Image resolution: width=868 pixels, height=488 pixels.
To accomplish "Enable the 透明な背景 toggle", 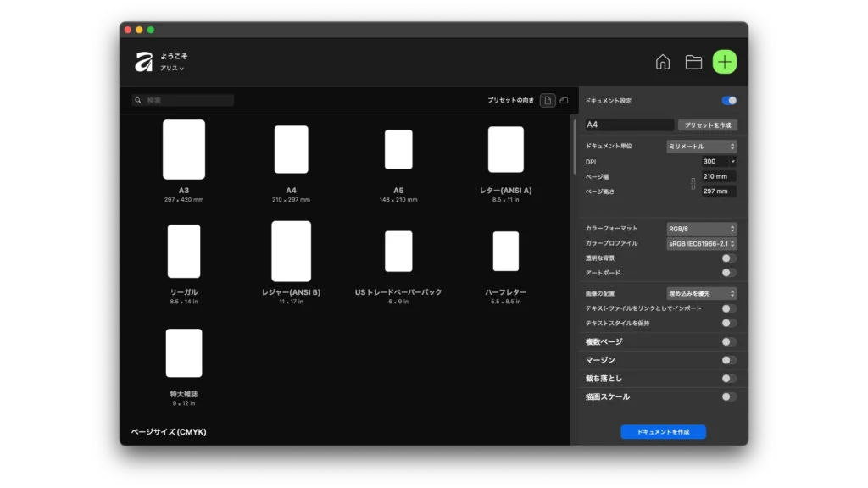I will pos(729,258).
